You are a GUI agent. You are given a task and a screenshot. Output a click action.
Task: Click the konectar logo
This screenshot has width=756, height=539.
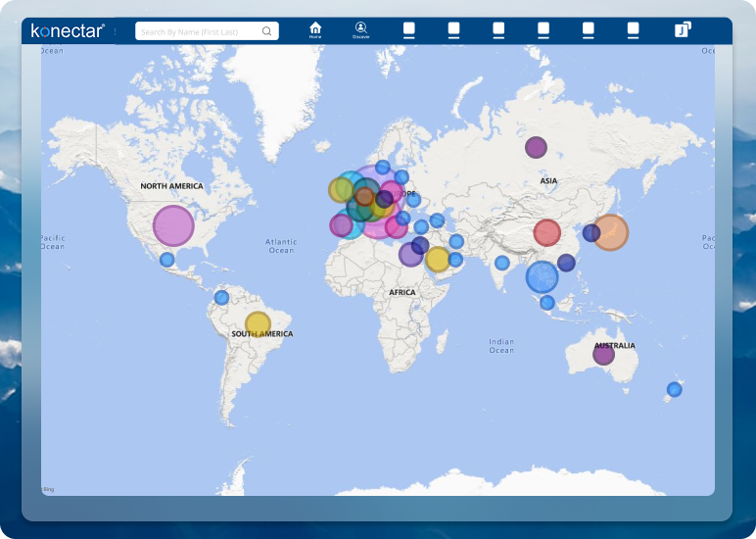pyautogui.click(x=68, y=30)
